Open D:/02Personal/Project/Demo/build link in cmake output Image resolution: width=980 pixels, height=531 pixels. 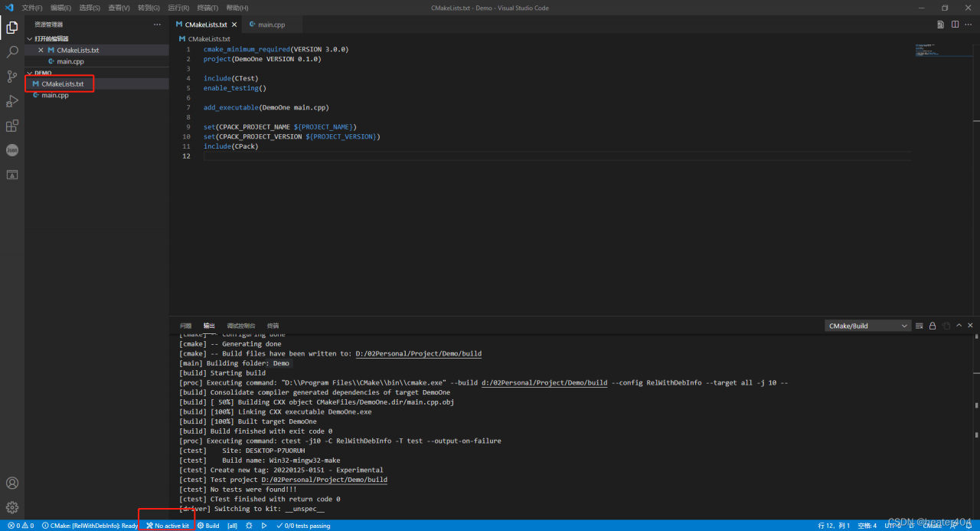pyautogui.click(x=419, y=353)
